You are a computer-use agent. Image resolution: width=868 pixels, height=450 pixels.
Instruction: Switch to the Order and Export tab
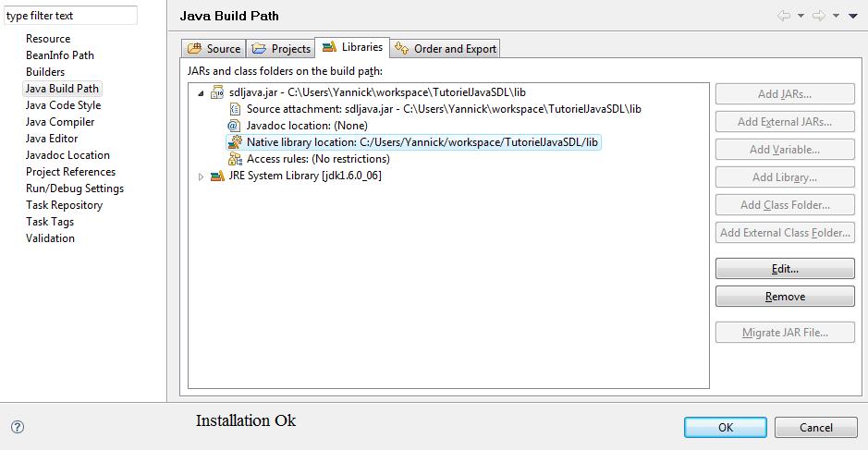[446, 48]
